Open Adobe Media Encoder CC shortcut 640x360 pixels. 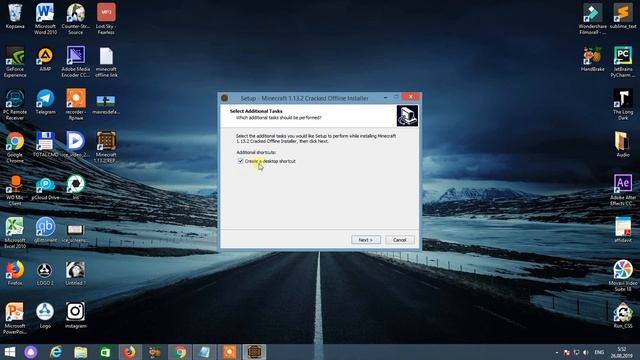76,62
